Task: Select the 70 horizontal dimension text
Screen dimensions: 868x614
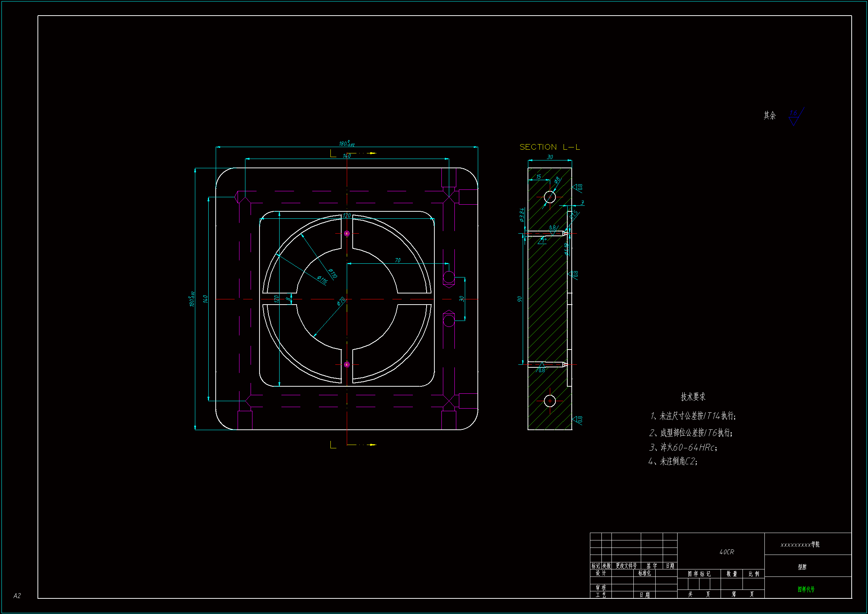Action: [397, 260]
